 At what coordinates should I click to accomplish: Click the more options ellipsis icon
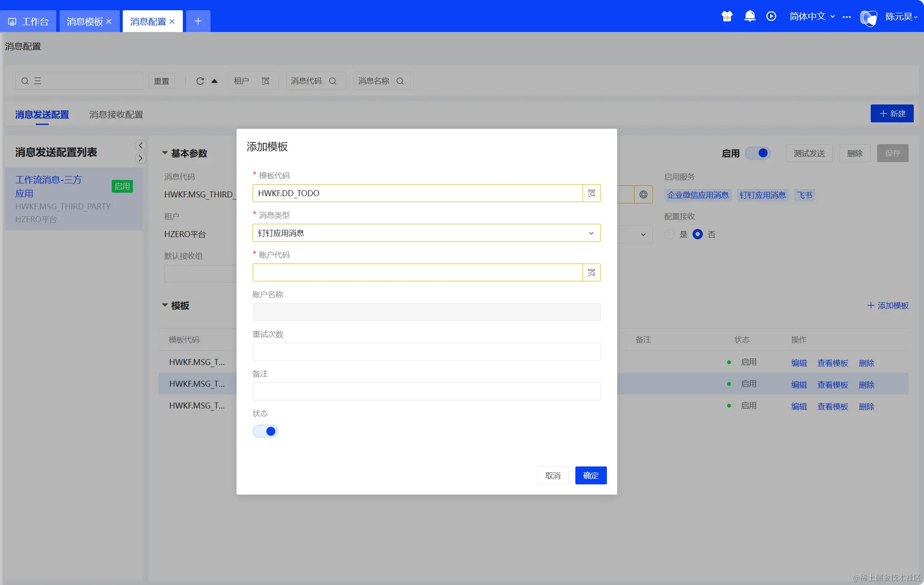(x=847, y=17)
